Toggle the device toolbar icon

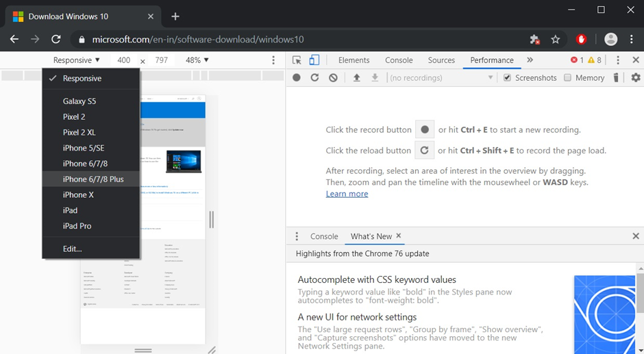(314, 60)
